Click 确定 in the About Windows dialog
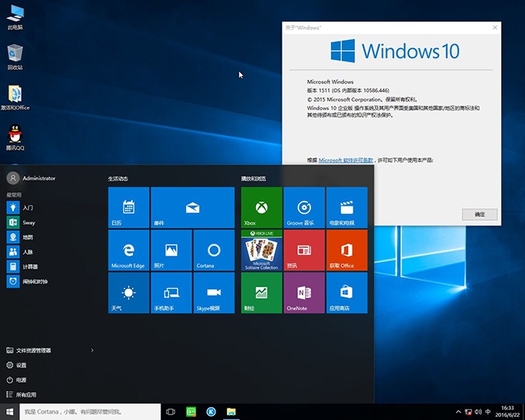This screenshot has width=525, height=420. (479, 214)
